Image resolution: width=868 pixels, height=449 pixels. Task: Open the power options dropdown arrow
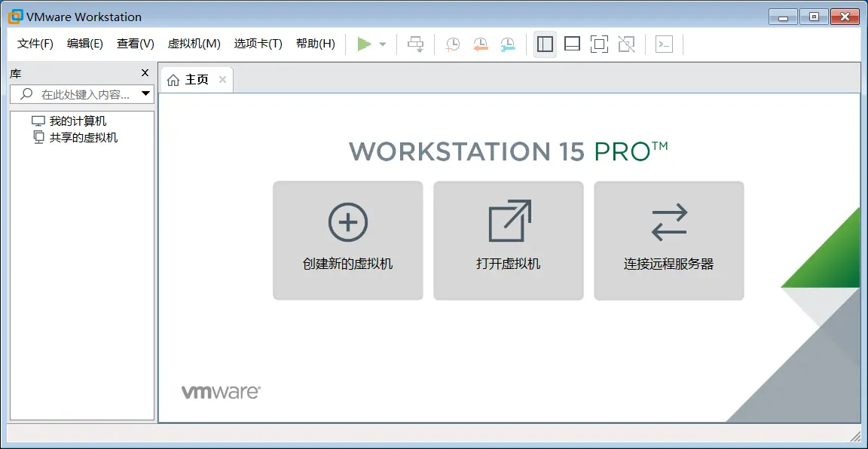coord(382,44)
